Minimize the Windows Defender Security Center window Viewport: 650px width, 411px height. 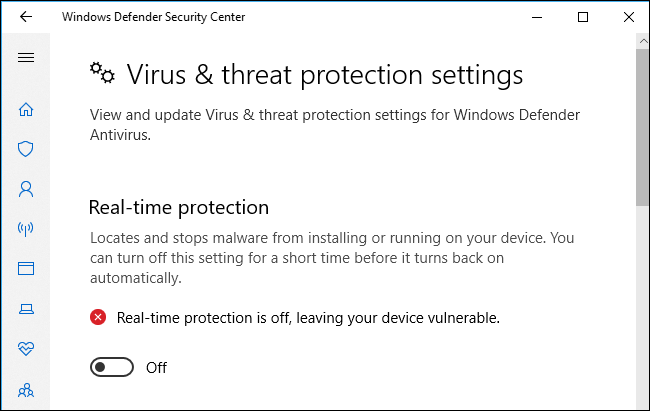pyautogui.click(x=537, y=17)
